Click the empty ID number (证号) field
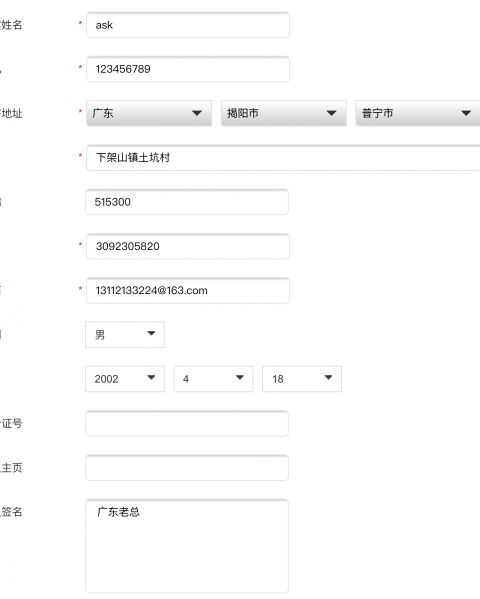 point(187,423)
